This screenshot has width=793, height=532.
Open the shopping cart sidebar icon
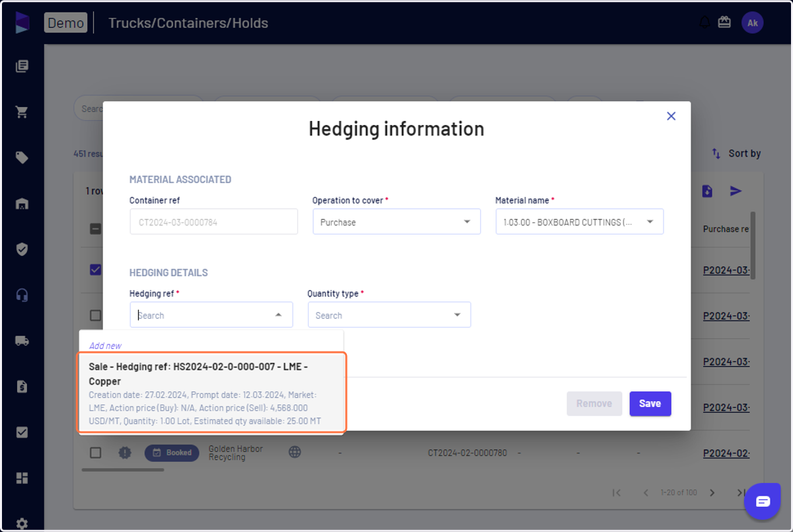[22, 112]
